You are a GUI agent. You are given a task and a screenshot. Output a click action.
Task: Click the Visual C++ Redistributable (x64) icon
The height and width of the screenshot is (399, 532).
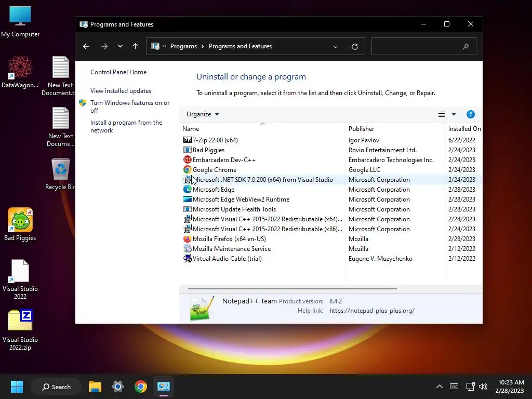coord(187,219)
